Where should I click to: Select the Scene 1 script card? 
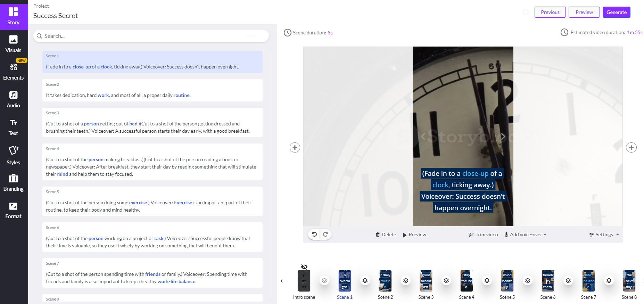coord(152,62)
